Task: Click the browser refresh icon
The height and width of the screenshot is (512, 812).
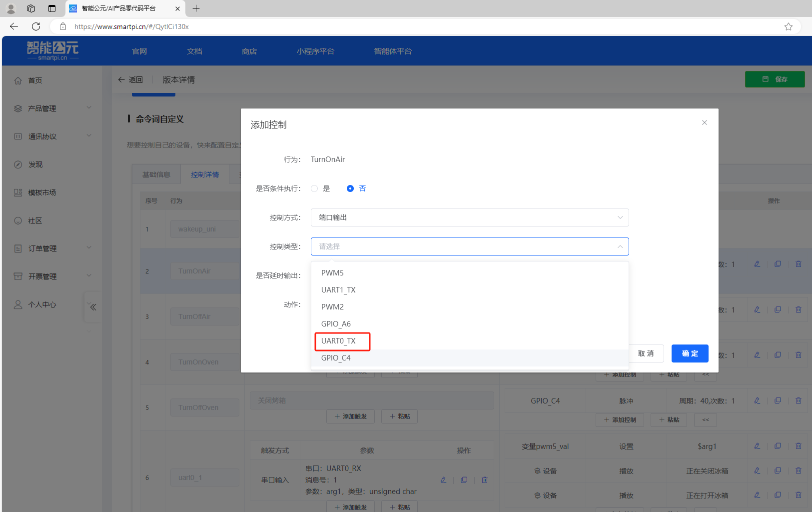Action: click(36, 26)
